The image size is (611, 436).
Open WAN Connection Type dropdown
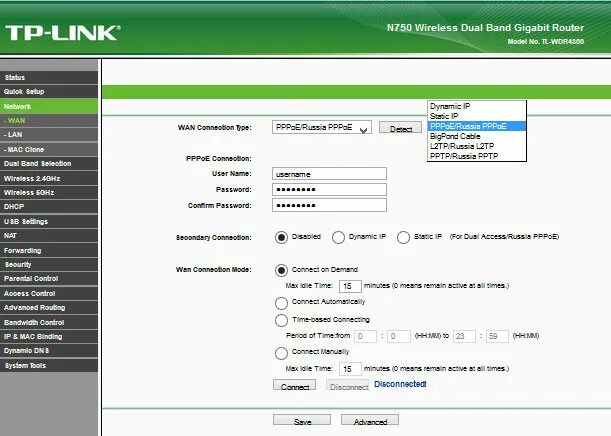click(322, 127)
